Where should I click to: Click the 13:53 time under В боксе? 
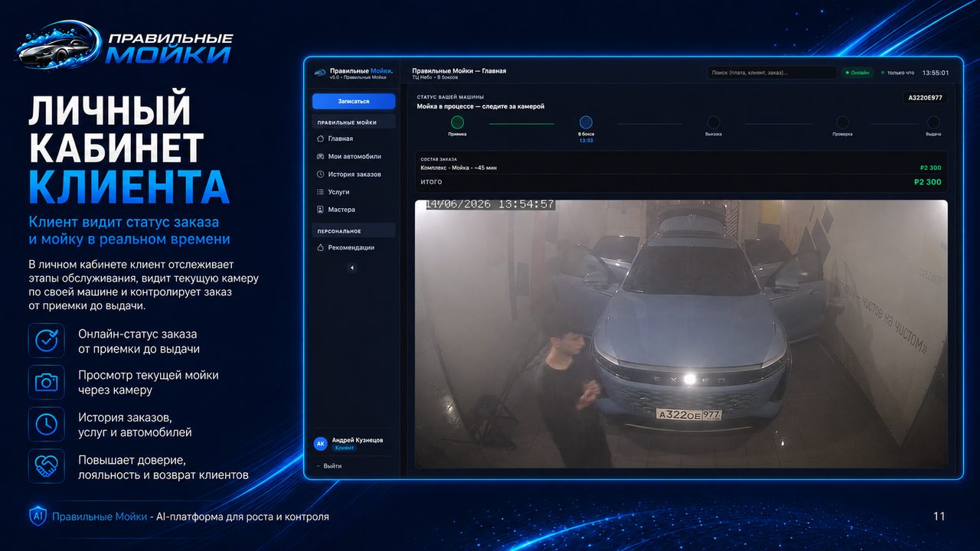click(x=586, y=141)
